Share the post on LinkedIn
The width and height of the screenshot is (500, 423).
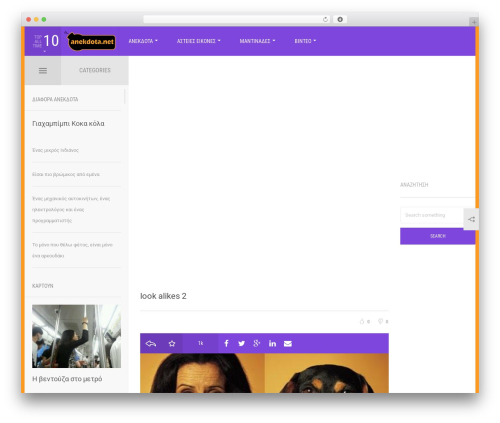(272, 343)
